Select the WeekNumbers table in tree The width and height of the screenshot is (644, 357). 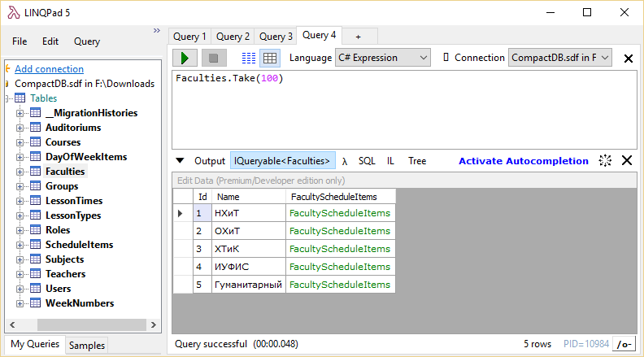click(80, 303)
